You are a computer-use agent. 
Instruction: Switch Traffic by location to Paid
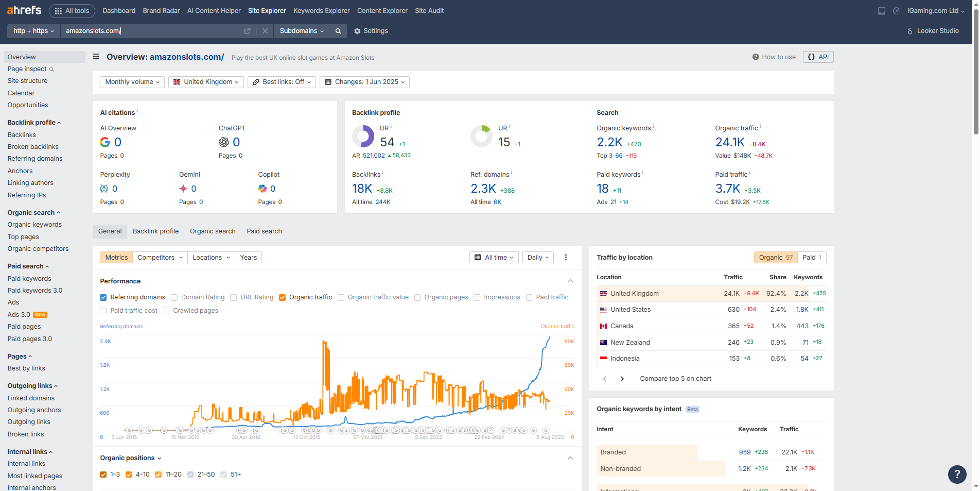pyautogui.click(x=812, y=258)
